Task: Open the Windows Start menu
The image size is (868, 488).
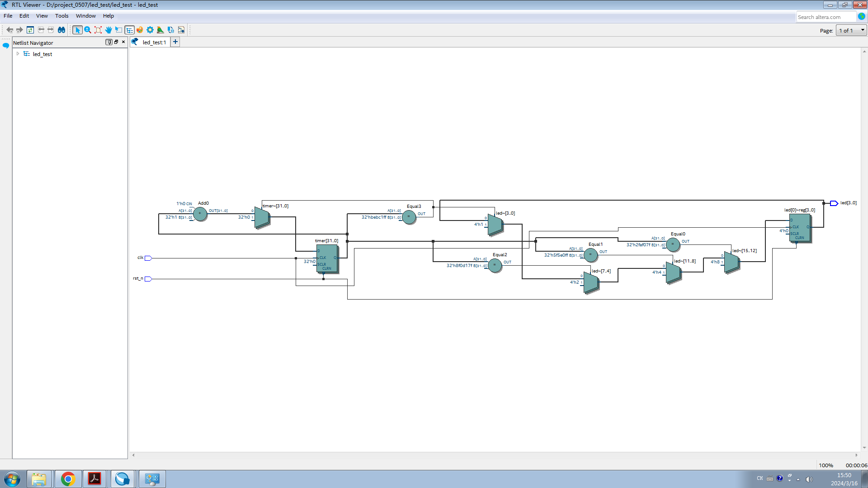Action: tap(12, 479)
